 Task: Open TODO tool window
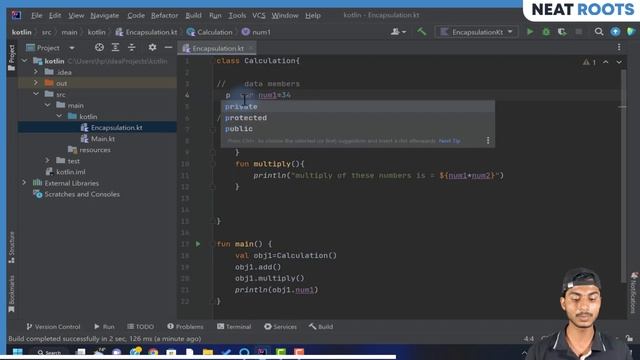pos(141,327)
